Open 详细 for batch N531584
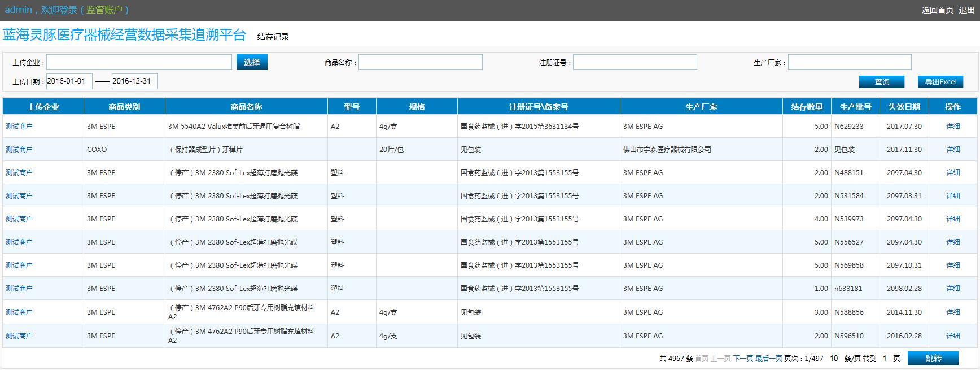This screenshot has width=980, height=370. (953, 196)
